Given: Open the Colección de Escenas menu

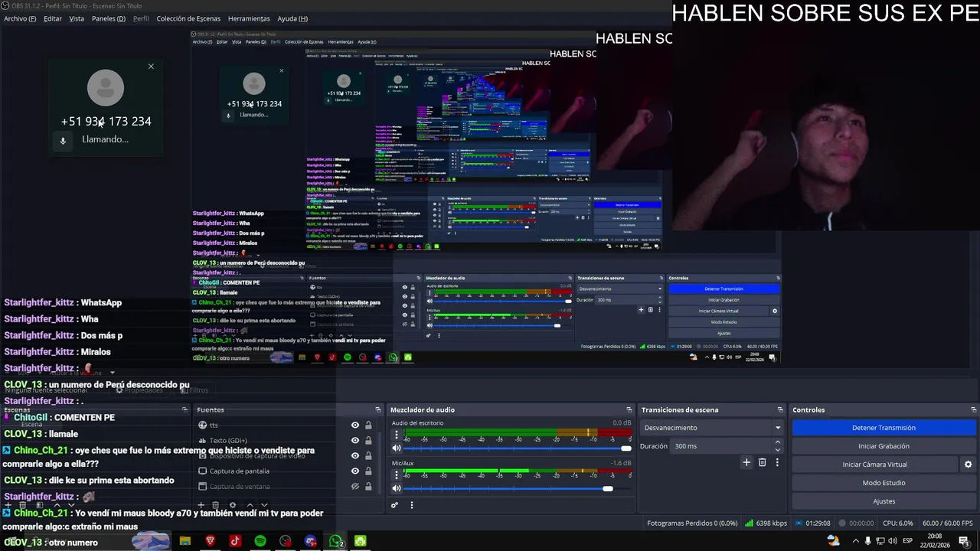Looking at the screenshot, I should coord(188,18).
